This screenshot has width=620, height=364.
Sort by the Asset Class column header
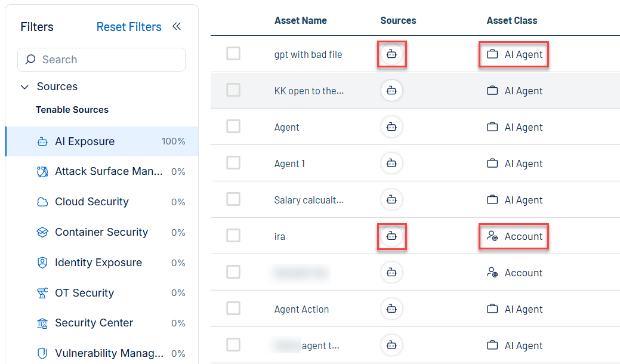tap(511, 20)
